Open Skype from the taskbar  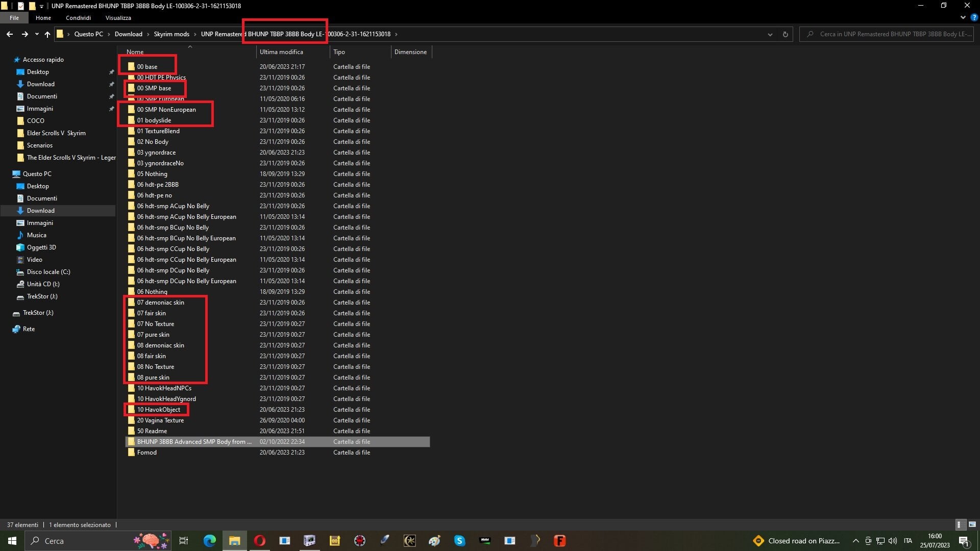[x=459, y=541]
